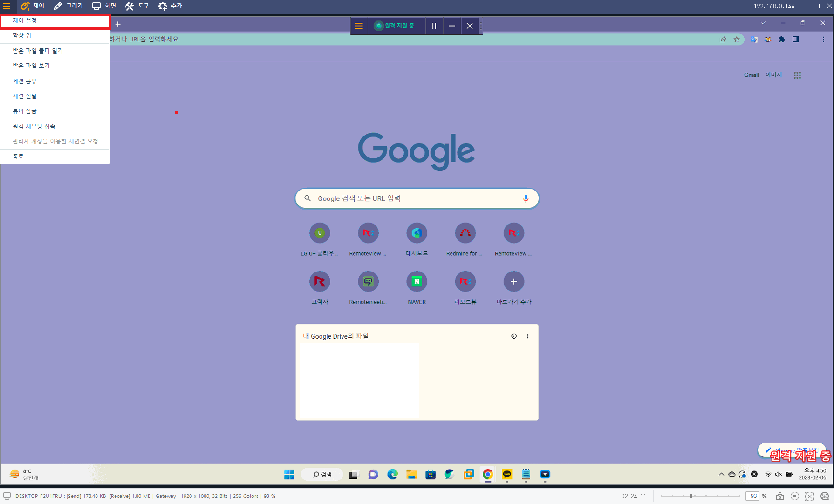The height and width of the screenshot is (504, 834).
Task: Select 제어 설정 from the dropdown menu
Action: coord(55,21)
